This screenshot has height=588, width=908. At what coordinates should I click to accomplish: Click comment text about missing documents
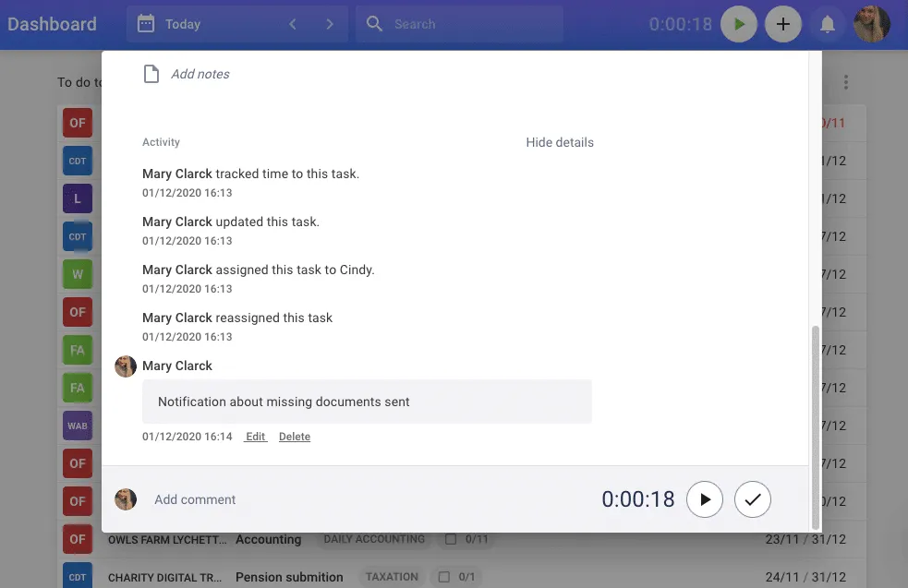point(284,402)
